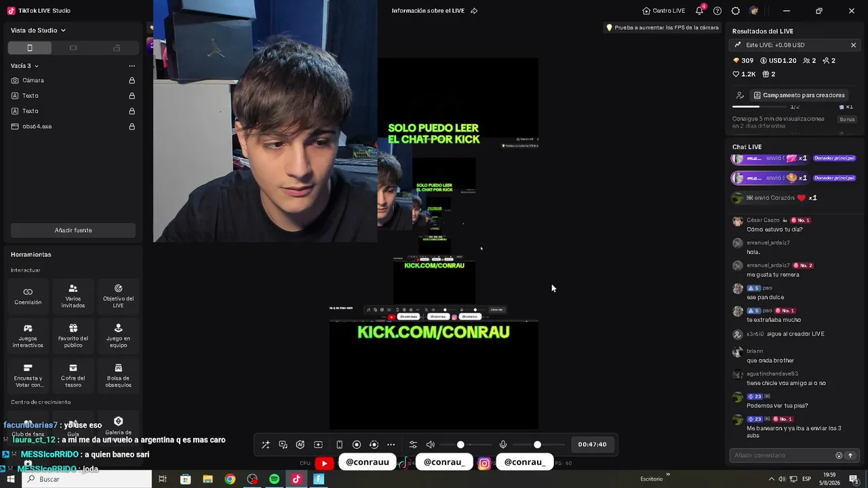Open the emoji picker in comment box
The width and height of the screenshot is (868, 488).
pos(839,455)
